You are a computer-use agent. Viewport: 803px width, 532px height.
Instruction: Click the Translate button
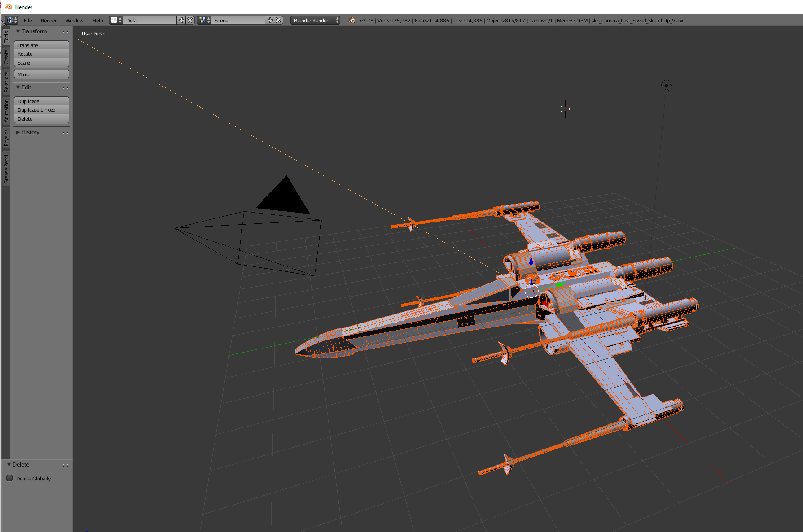pyautogui.click(x=41, y=45)
